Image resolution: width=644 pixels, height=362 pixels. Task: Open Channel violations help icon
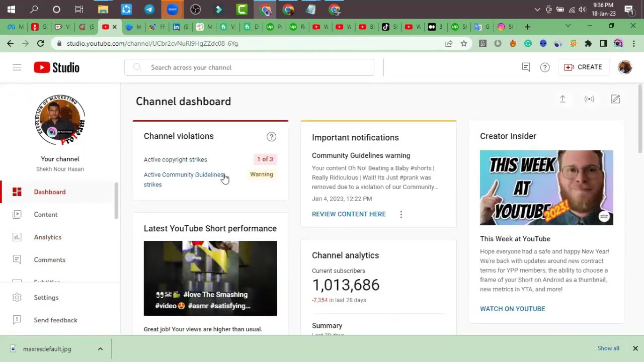[272, 137]
